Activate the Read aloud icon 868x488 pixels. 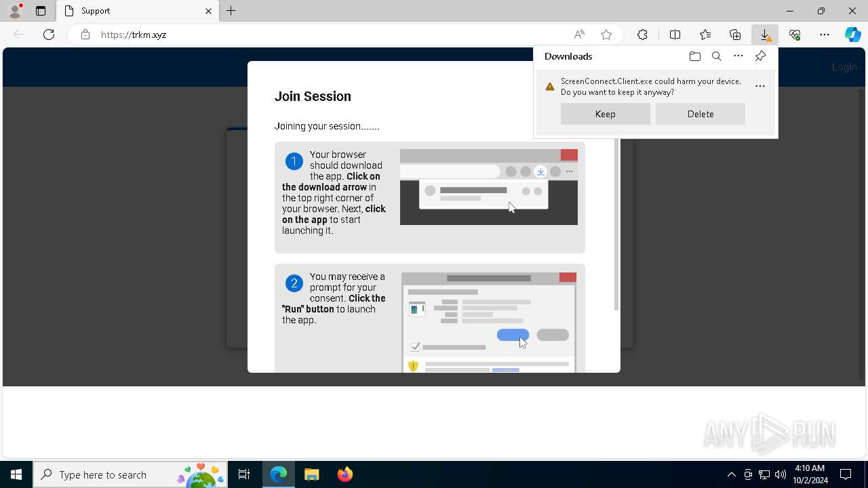tap(579, 35)
